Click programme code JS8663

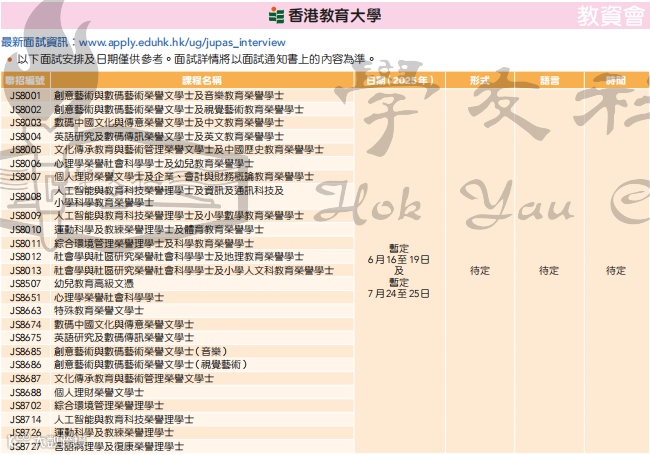tap(25, 310)
